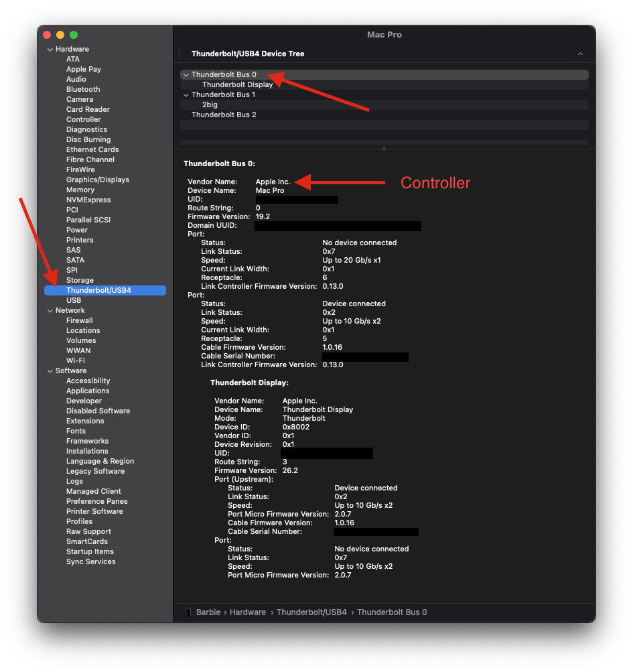Open Apple Pay hardware section
The width and height of the screenshot is (633, 672).
(x=84, y=70)
